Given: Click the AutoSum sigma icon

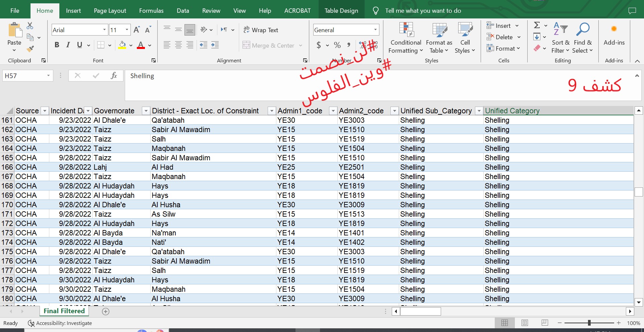Looking at the screenshot, I should 537,25.
